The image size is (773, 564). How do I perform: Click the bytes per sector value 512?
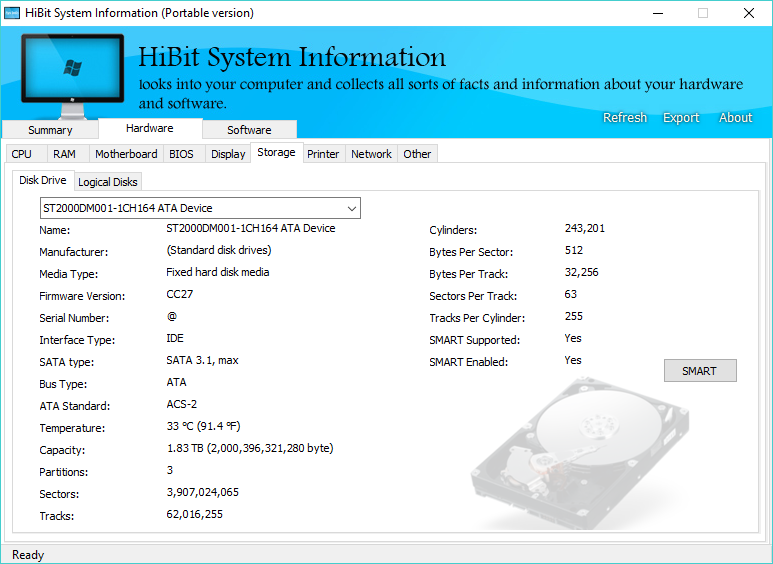pyautogui.click(x=574, y=250)
